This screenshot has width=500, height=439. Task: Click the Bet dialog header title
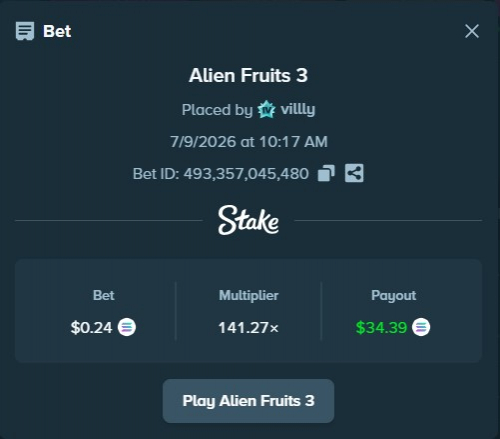(57, 31)
